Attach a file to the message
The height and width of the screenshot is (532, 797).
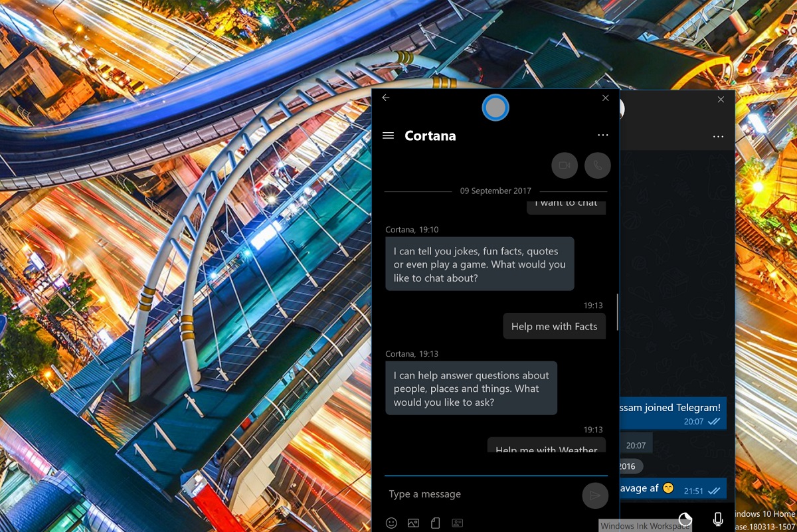(x=435, y=523)
